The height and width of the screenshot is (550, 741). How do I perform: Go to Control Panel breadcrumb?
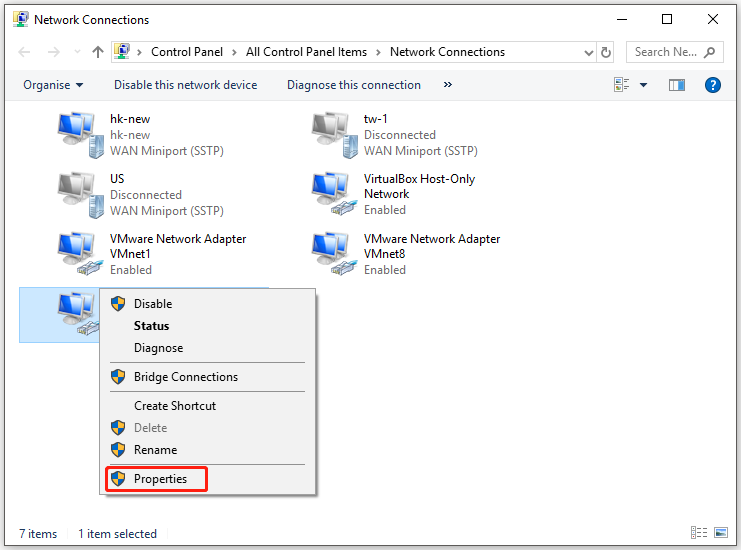(x=187, y=52)
